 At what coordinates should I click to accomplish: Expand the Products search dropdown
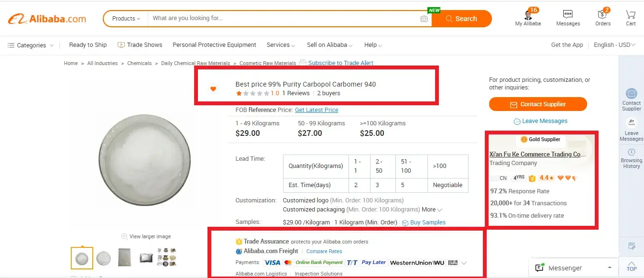[x=126, y=19]
